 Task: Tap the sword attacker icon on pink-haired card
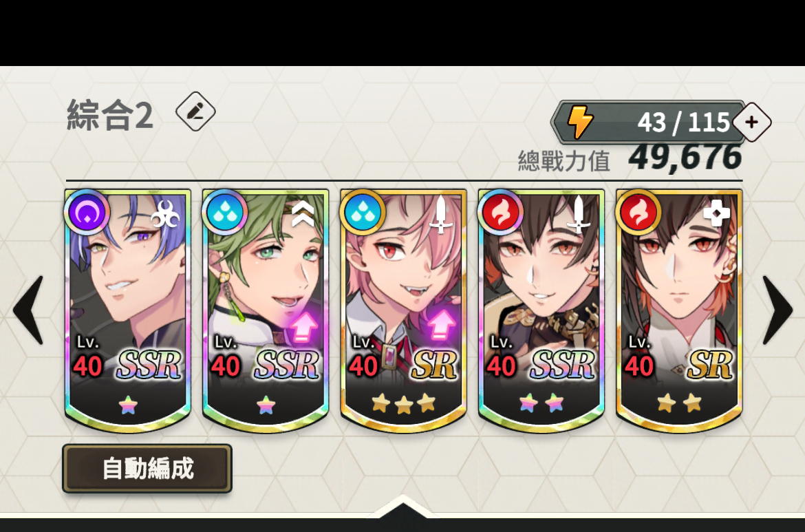point(441,213)
